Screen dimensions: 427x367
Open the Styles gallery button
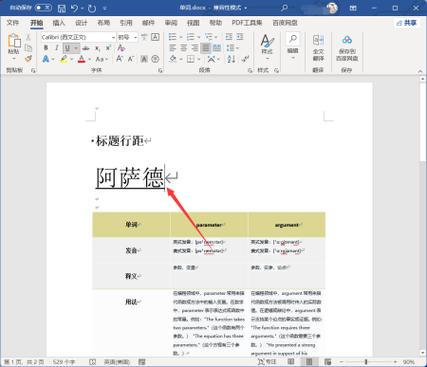click(267, 46)
